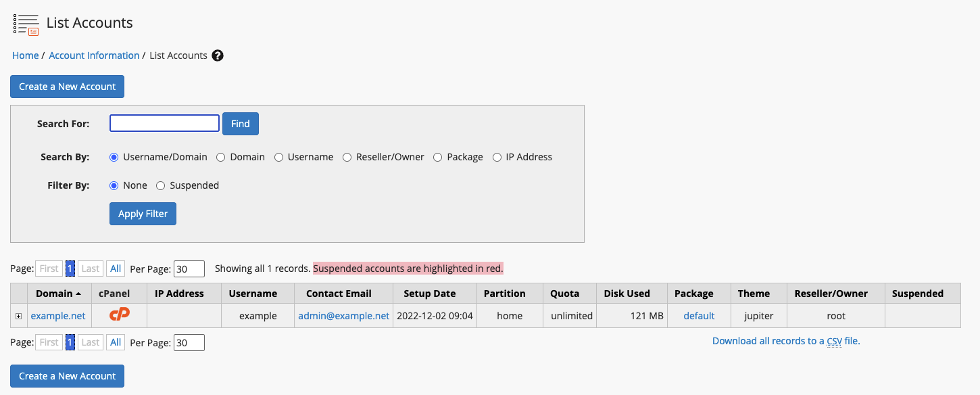Filter by Suspended accounts
Viewport: 980px width, 395px height.
[x=161, y=185]
